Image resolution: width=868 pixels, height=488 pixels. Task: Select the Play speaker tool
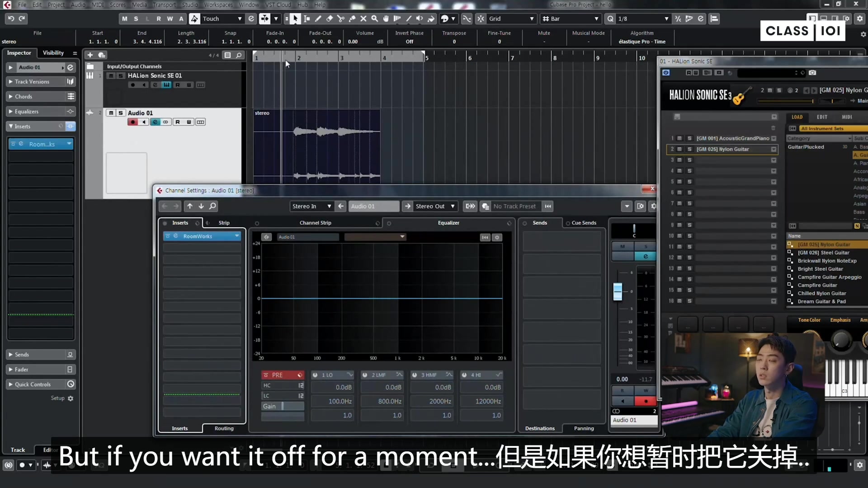[x=420, y=19]
